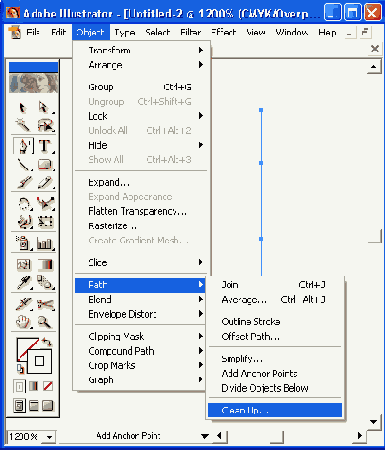Choose the Magic Wand tool
Viewport: 385px width, 450px height.
pyautogui.click(x=23, y=125)
